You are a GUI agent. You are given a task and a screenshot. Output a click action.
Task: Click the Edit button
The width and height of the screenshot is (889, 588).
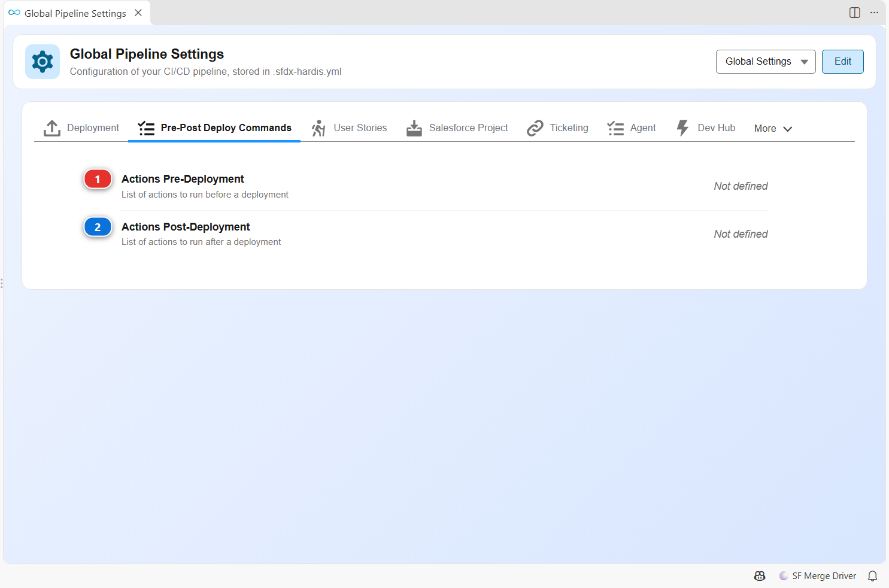click(843, 62)
